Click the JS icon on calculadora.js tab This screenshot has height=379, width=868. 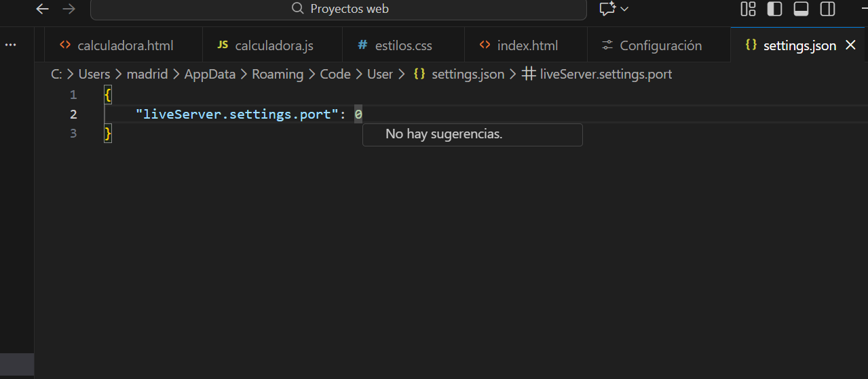pyautogui.click(x=223, y=45)
